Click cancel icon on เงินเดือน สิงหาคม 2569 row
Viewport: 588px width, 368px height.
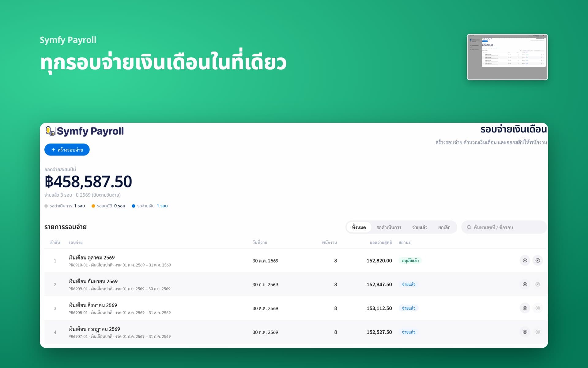point(537,308)
